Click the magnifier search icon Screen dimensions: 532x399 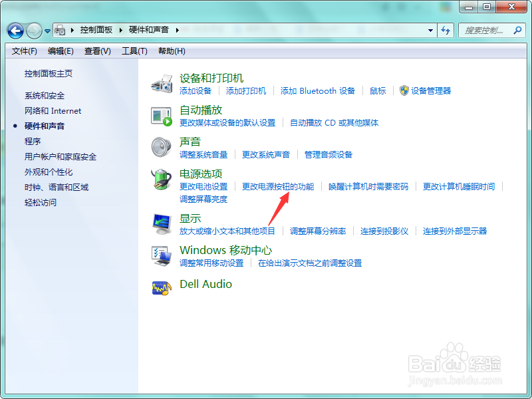(517, 30)
